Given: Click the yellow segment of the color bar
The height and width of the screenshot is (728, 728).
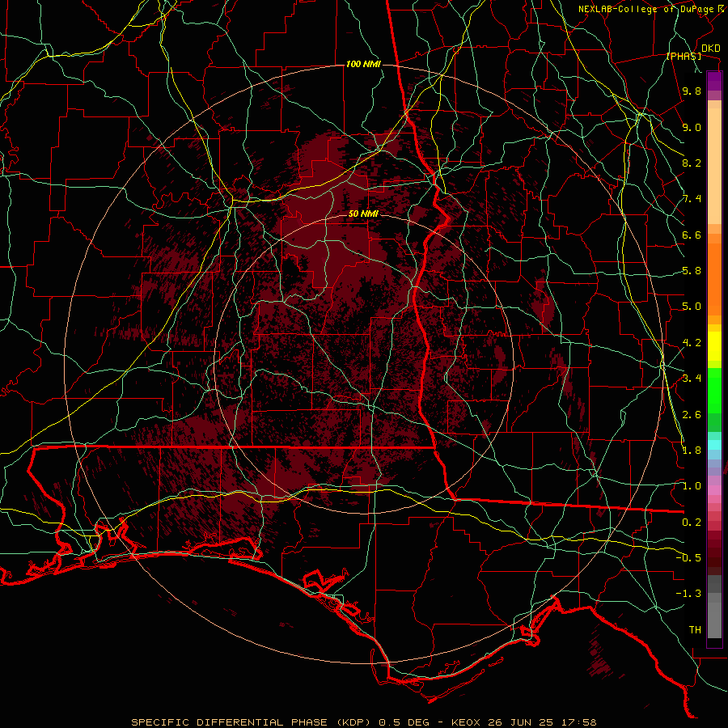Looking at the screenshot, I should pos(714,346).
